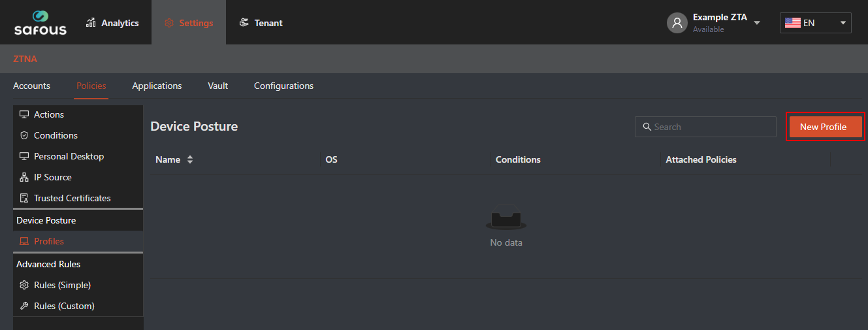Click the Trusted Certificates icon
This screenshot has height=330, width=868.
click(24, 198)
